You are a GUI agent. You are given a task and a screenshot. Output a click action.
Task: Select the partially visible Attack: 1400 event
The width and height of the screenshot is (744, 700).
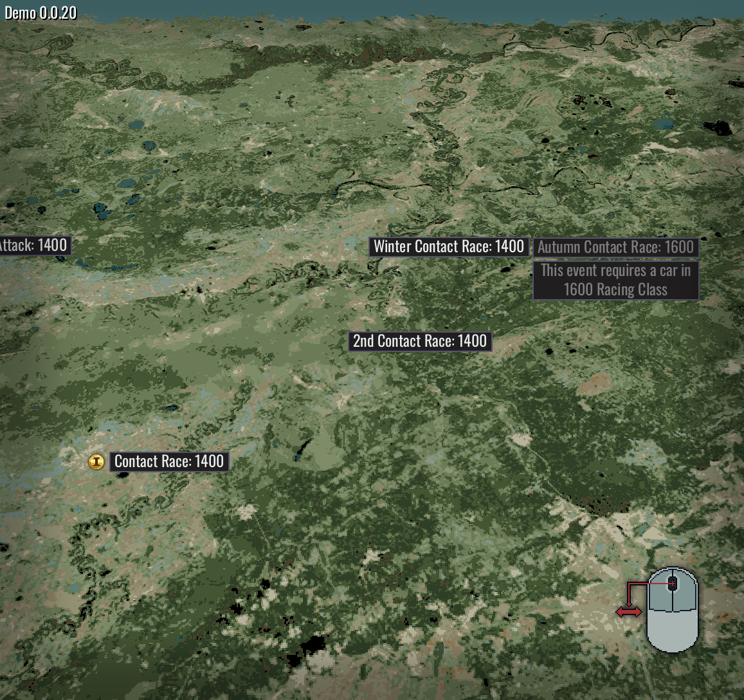[35, 246]
